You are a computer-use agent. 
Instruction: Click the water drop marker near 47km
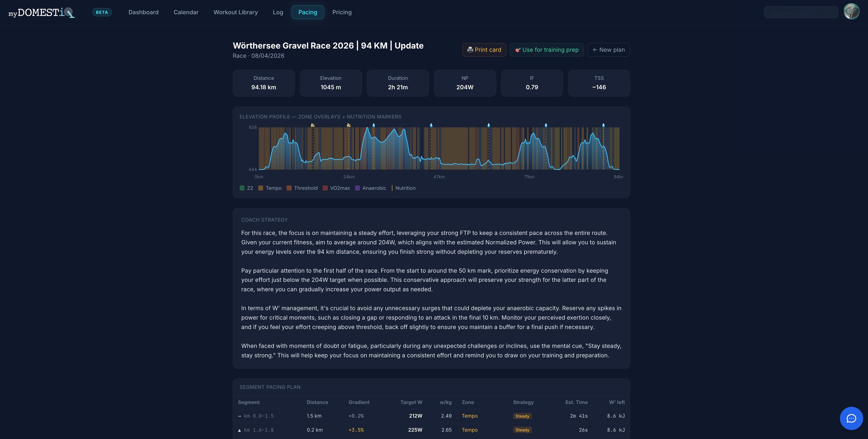431,125
